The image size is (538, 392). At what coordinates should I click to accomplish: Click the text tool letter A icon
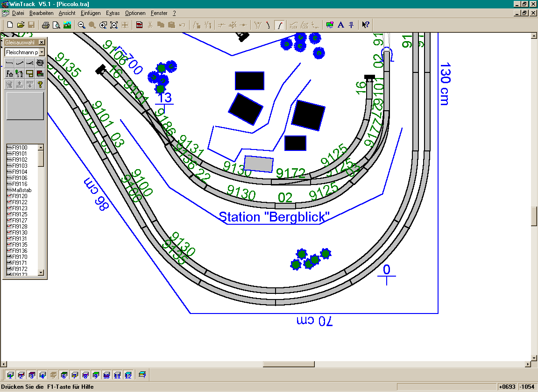coord(341,25)
